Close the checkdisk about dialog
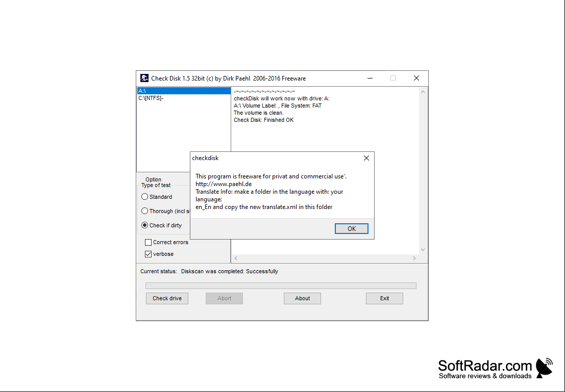The height and width of the screenshot is (392, 565). point(366,158)
